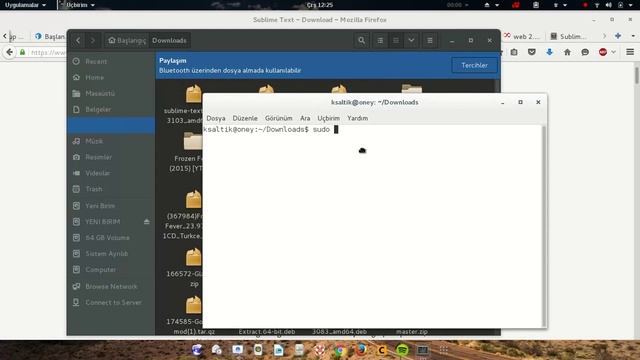
Task: Open the terminal Görünüm menu
Action: click(278, 118)
